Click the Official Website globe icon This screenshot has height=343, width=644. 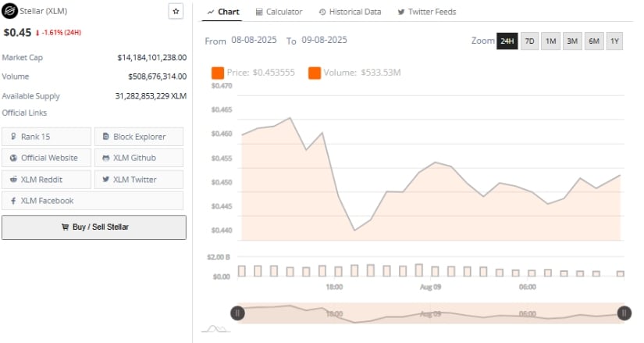click(x=13, y=158)
